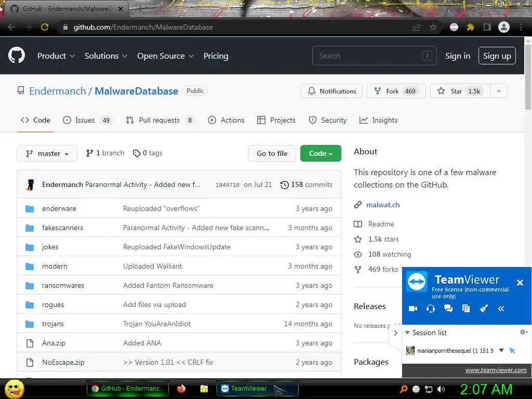Click the TeamViewer whiteboard marker icon
The height and width of the screenshot is (399, 532).
tap(484, 309)
